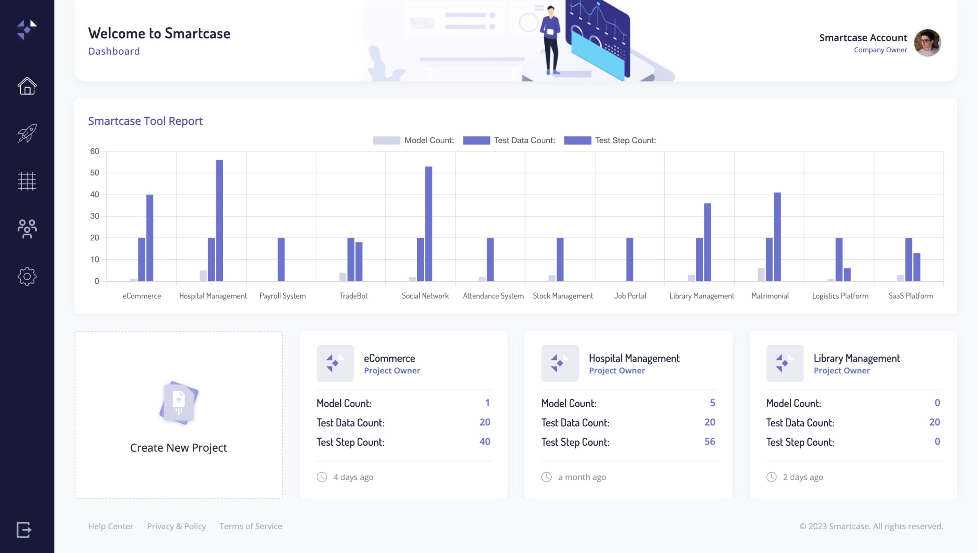Click the Smartcase Account profile avatar
This screenshot has width=980, height=553.
927,43
